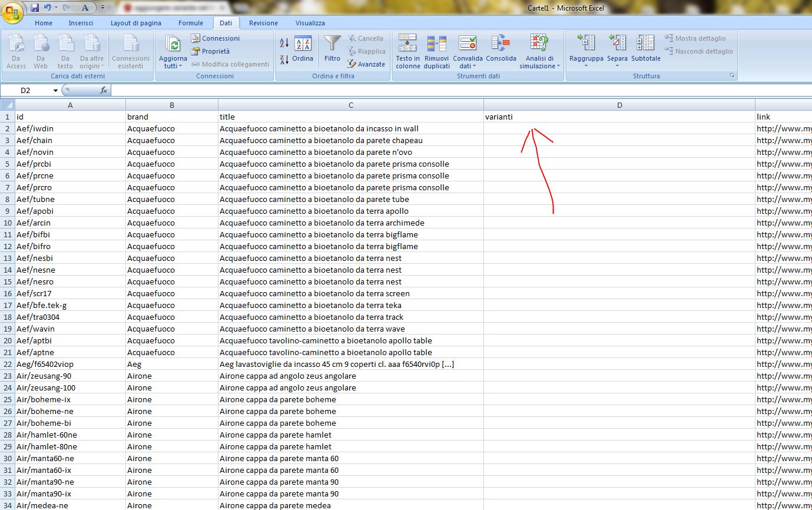812x510 pixels.
Task: Open the Ordina sort dialog
Action: tap(303, 49)
